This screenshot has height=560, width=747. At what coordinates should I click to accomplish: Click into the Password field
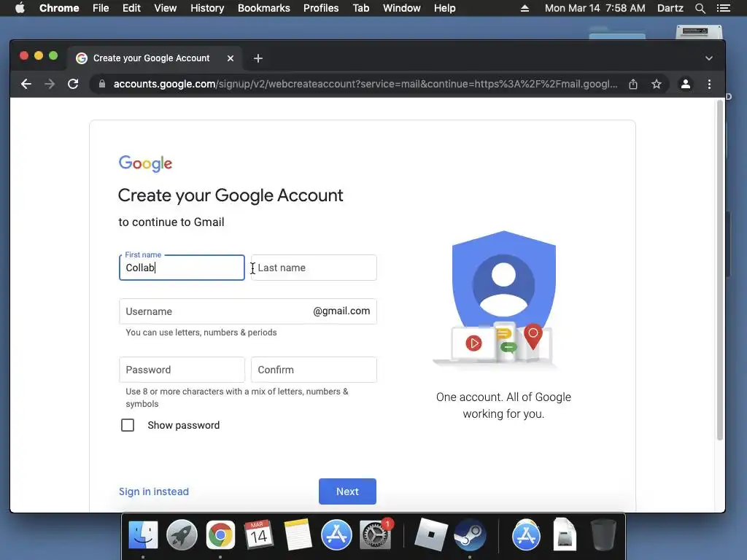(x=182, y=370)
